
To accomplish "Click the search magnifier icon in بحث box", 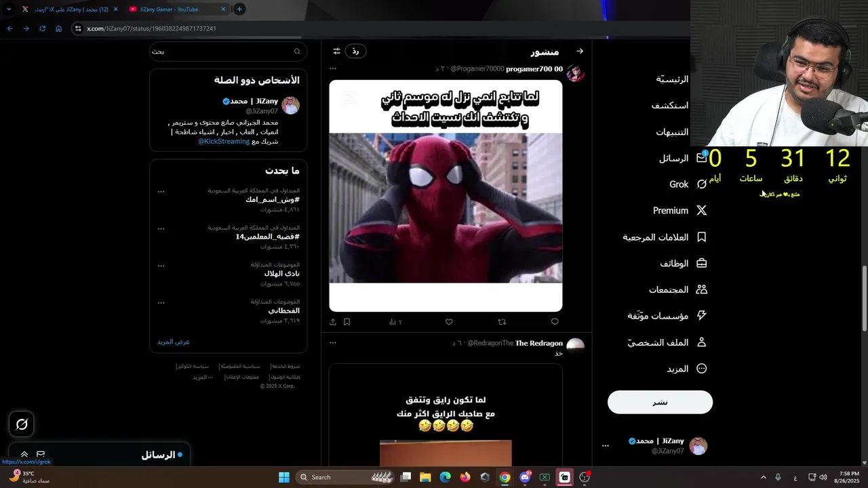I will click(297, 52).
